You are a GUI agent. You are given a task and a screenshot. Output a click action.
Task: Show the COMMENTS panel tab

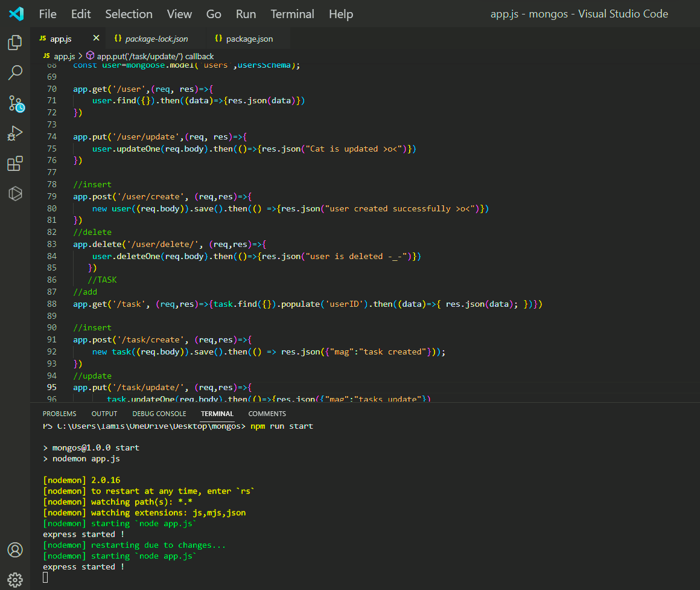pyautogui.click(x=267, y=414)
